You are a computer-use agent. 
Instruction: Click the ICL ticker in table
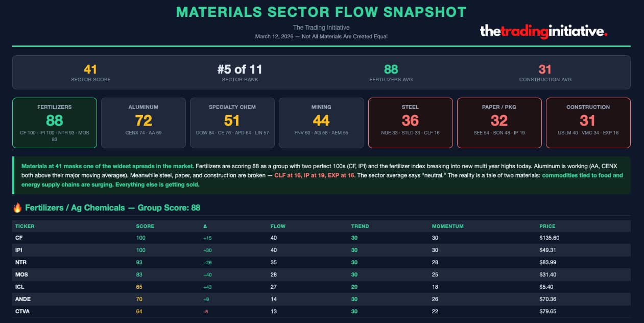coord(20,287)
